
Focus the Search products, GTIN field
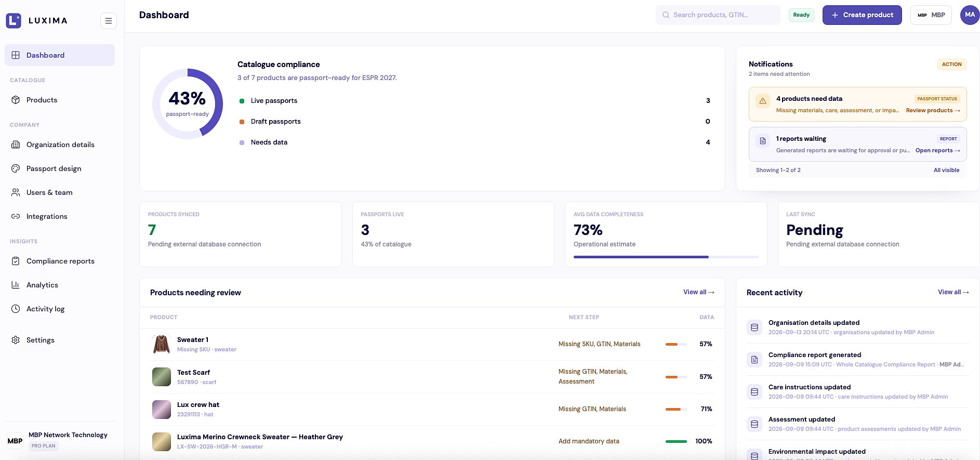click(x=718, y=15)
